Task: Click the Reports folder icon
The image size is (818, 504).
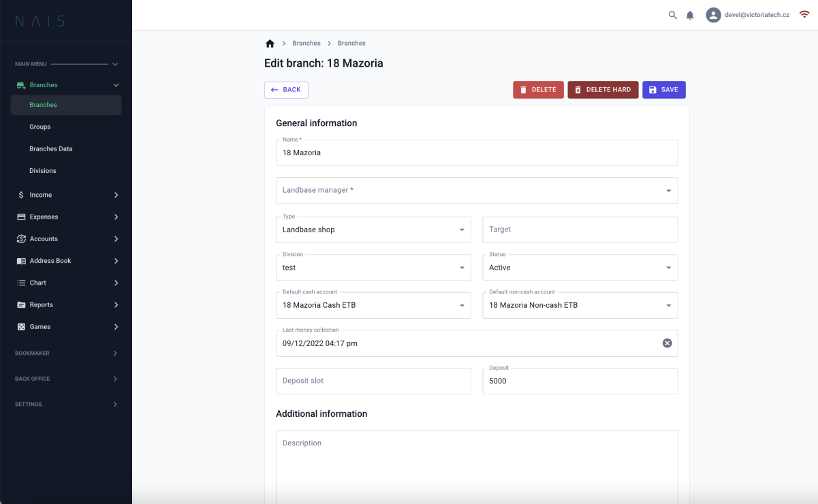Action: click(21, 304)
